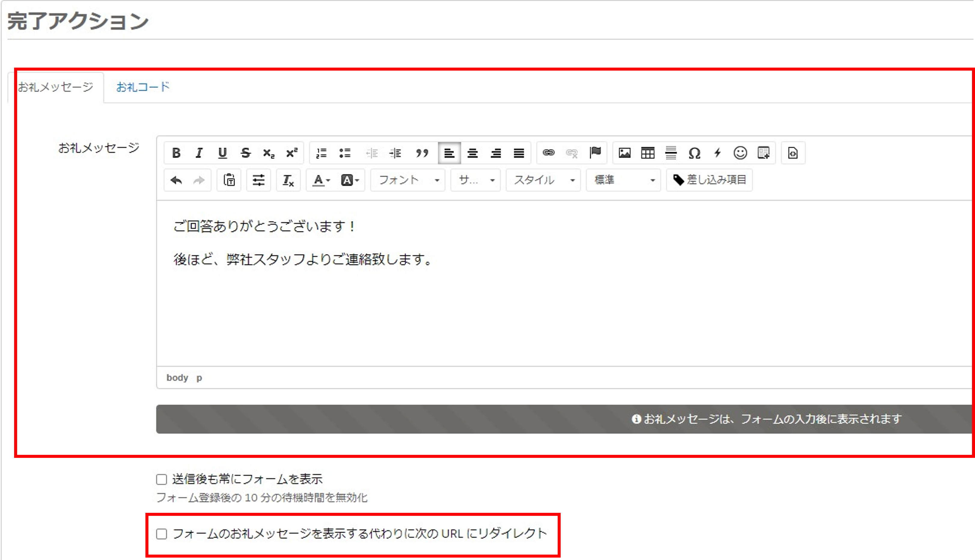Click inside the thank-you message text area
The image size is (975, 560).
[x=538, y=300]
